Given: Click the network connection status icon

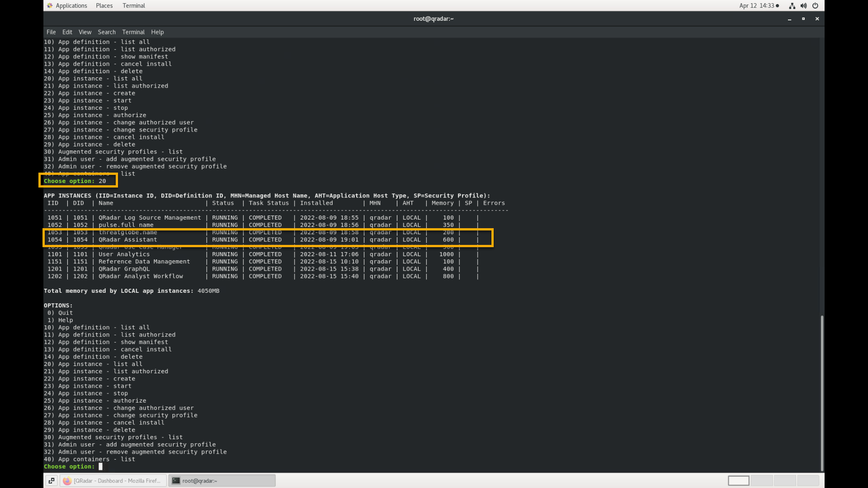Looking at the screenshot, I should pyautogui.click(x=792, y=6).
